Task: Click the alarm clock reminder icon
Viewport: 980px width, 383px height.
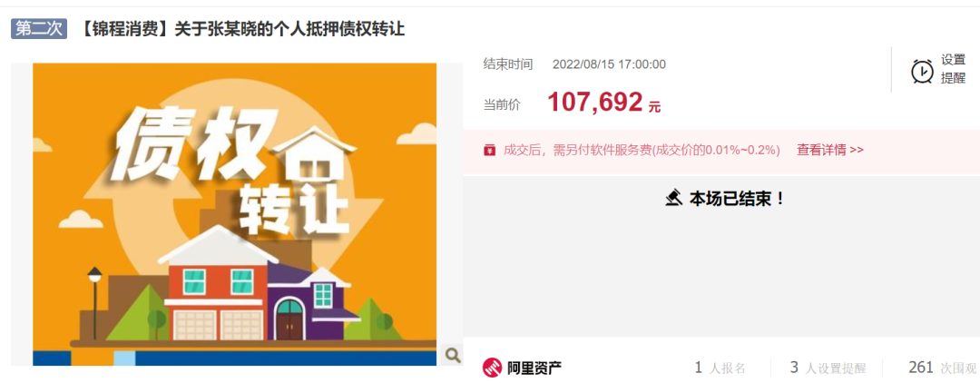Action: (922, 71)
